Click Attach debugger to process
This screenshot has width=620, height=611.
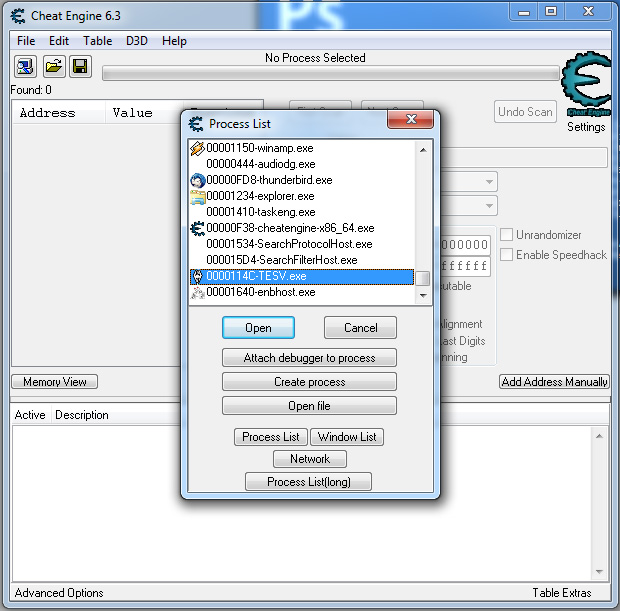309,358
